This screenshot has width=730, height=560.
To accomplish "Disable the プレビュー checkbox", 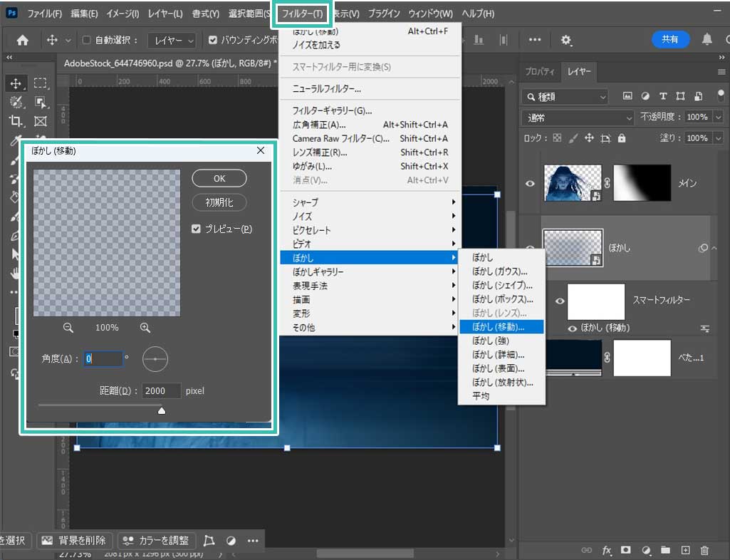I will pyautogui.click(x=196, y=229).
